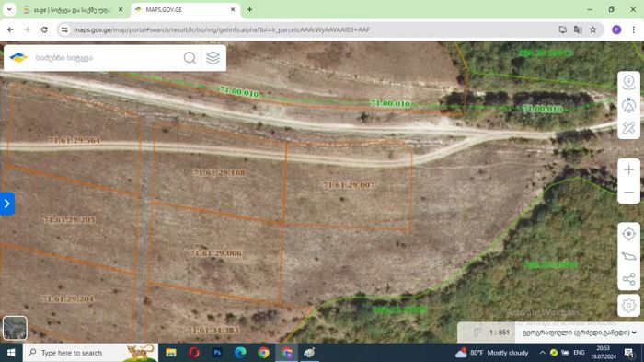Viewport: 644px width, 362px height.
Task: Switch basemap using the thumbnail
Action: 15,328
